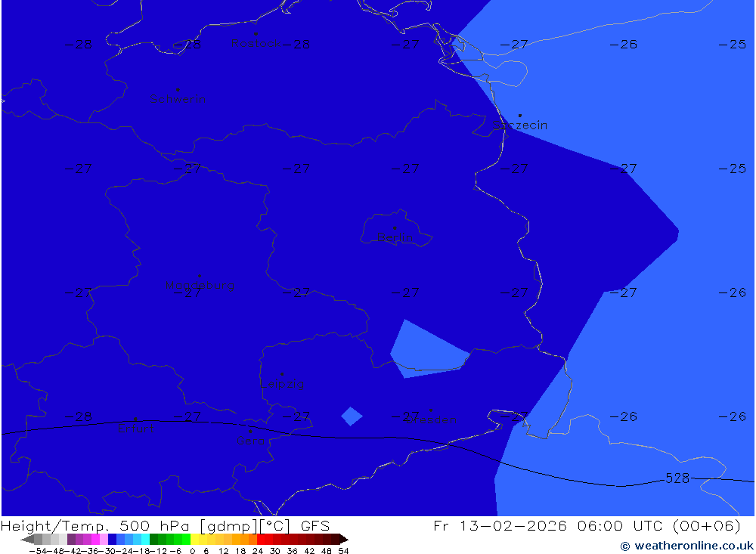Click the 0 legend scale label
Image resolution: width=756 pixels, height=554 pixels.
pyautogui.click(x=192, y=551)
